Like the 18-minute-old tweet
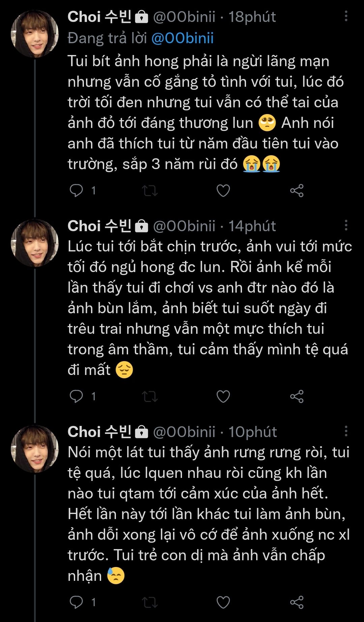This screenshot has width=364, height=622. (x=223, y=191)
